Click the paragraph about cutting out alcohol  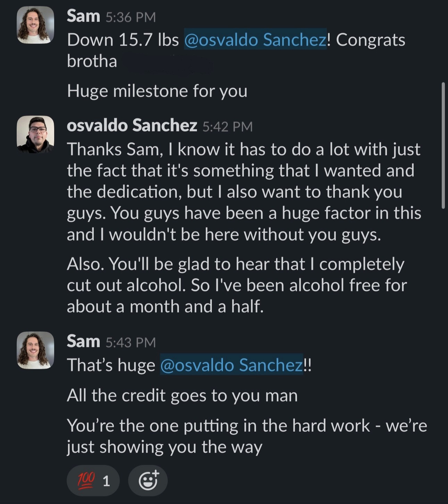[x=236, y=285]
